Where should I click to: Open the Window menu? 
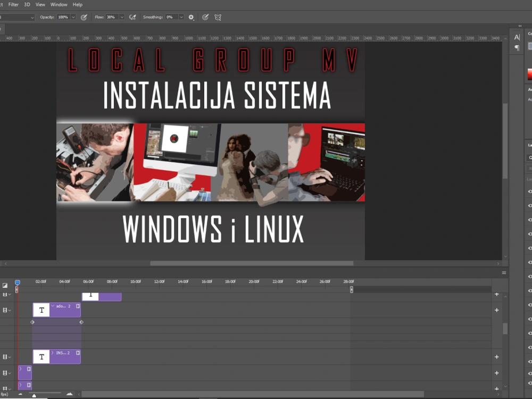[59, 4]
